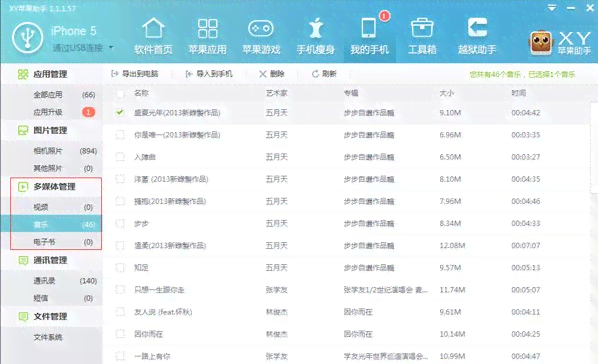598x364 pixels.
Task: Open the 越狱助手 jailbreak assistant
Action: pyautogui.click(x=477, y=37)
